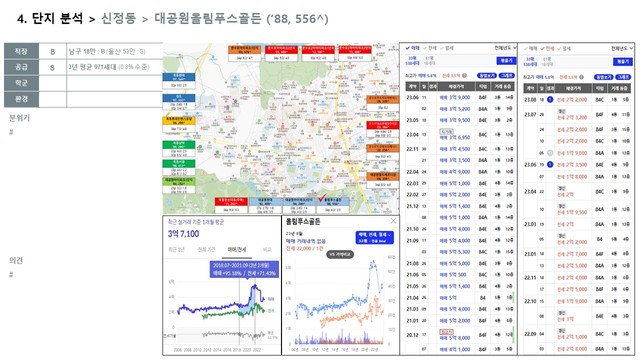Click 직장 header cell in summary table
This screenshot has height=360, width=640.
pyautogui.click(x=21, y=51)
